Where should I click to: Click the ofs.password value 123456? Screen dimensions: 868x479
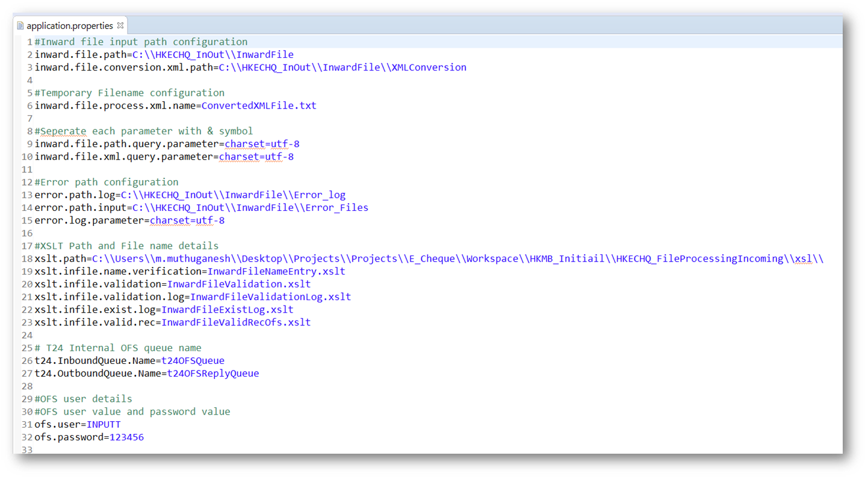(x=126, y=437)
